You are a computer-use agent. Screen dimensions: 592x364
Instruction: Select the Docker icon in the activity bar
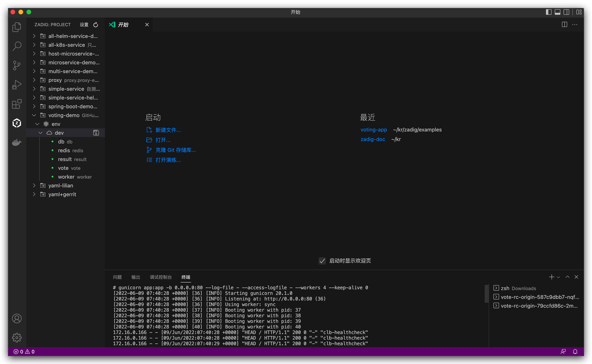[16, 142]
